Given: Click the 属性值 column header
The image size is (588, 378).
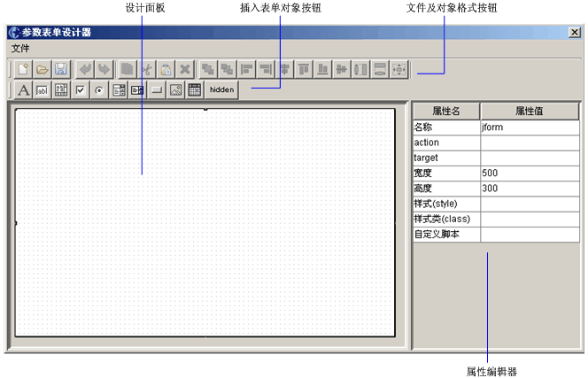Looking at the screenshot, I should 530,111.
